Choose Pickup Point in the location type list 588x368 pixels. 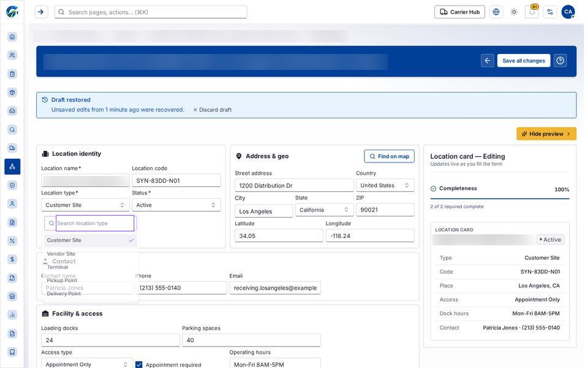pyautogui.click(x=91, y=280)
